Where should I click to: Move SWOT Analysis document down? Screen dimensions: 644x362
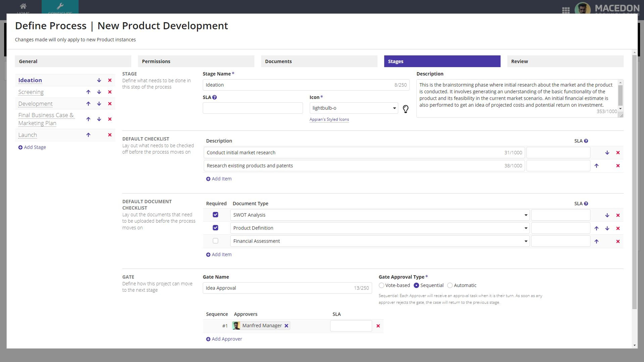coord(607,215)
